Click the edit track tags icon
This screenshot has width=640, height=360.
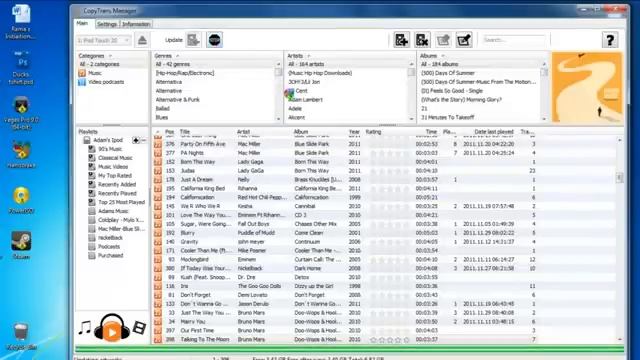[464, 40]
